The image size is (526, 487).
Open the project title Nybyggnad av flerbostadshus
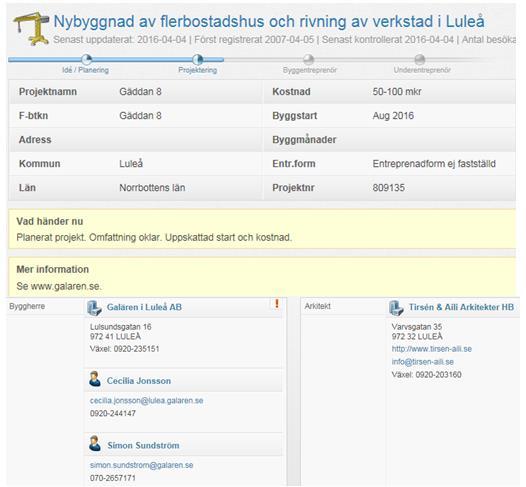[269, 21]
